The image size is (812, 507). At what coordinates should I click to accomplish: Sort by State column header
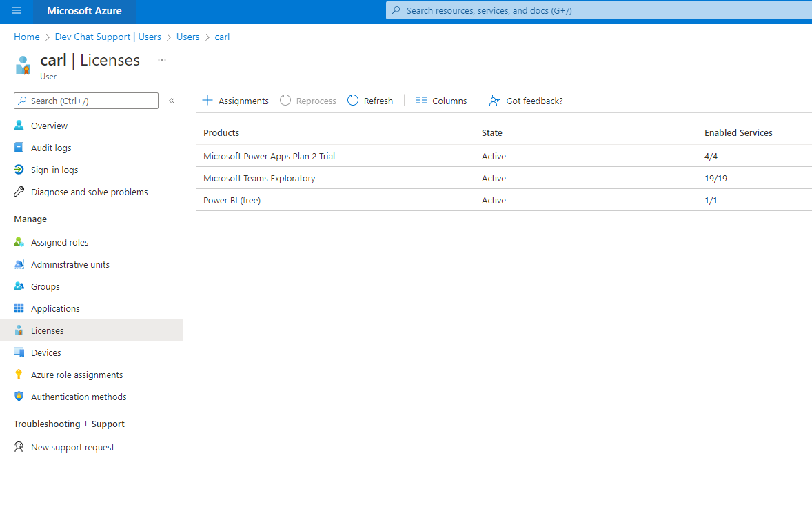pos(492,132)
